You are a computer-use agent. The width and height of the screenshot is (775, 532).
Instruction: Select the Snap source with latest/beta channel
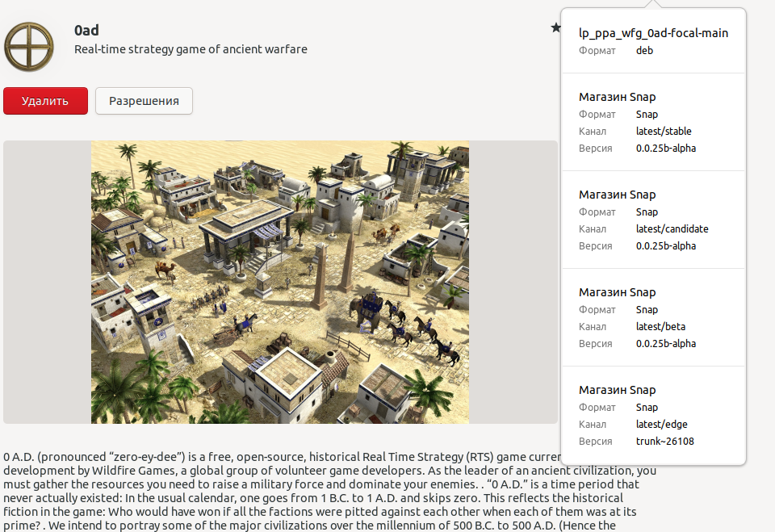[653, 317]
